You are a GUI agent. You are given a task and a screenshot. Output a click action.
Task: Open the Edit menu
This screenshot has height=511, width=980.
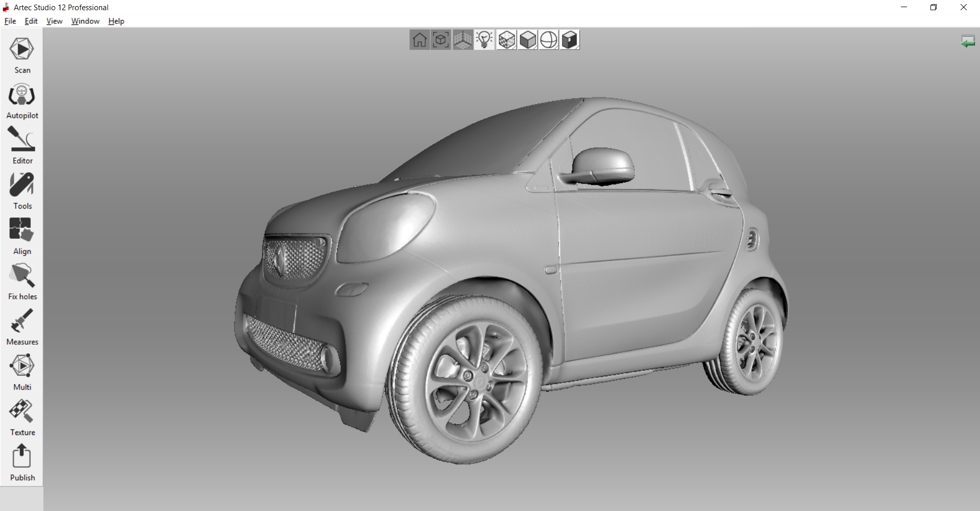click(31, 21)
